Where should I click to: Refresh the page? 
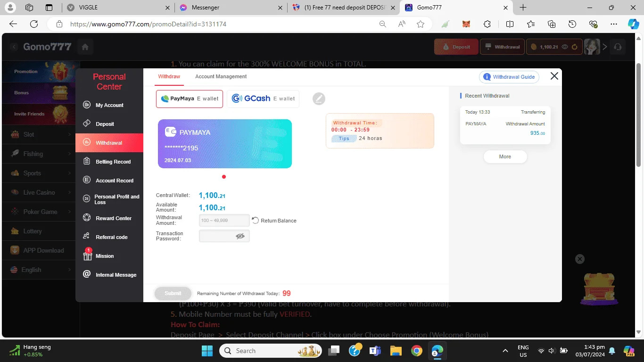point(33,24)
